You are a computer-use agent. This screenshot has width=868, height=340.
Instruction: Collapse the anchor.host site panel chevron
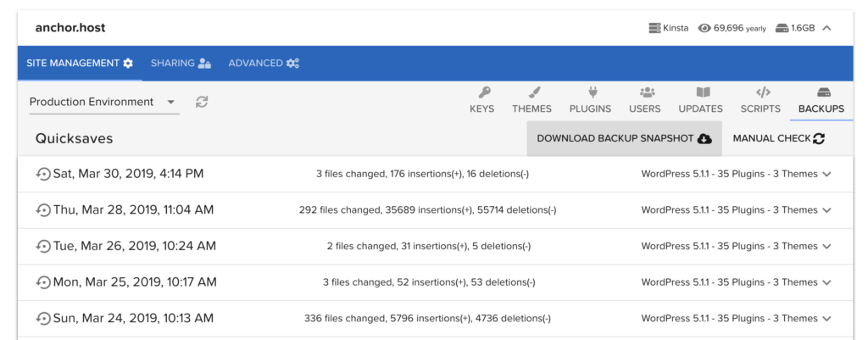(x=826, y=28)
